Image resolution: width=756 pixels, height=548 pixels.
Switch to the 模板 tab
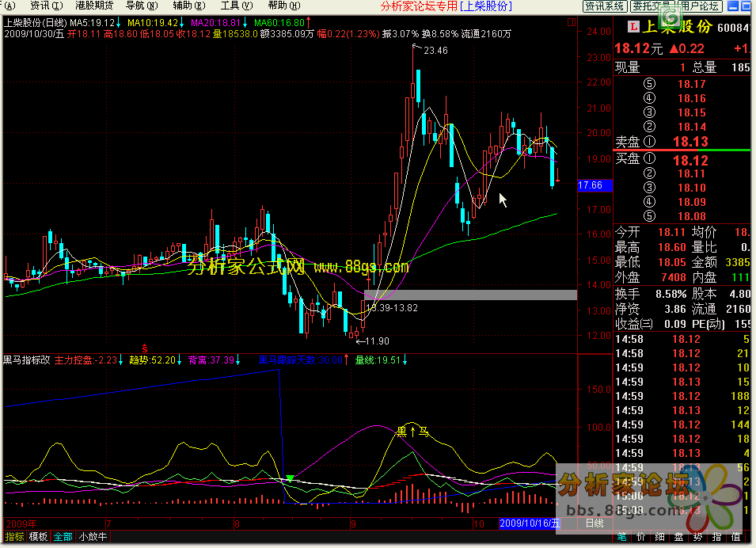tap(38, 536)
